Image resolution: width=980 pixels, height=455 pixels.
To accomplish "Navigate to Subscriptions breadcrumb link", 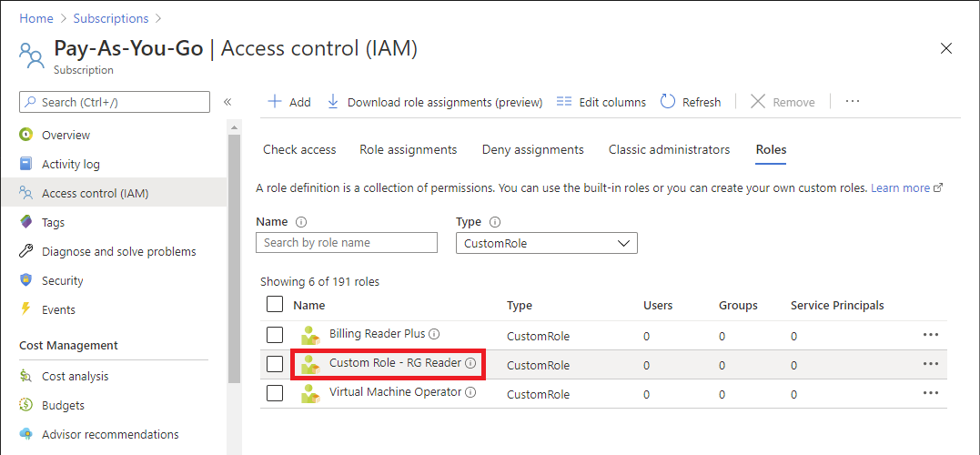I will pyautogui.click(x=109, y=18).
